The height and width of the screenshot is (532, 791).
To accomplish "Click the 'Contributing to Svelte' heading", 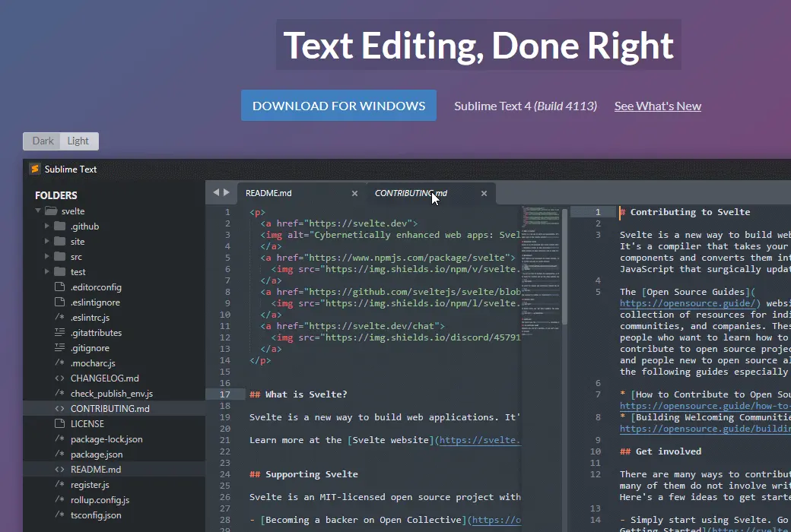I will click(685, 212).
